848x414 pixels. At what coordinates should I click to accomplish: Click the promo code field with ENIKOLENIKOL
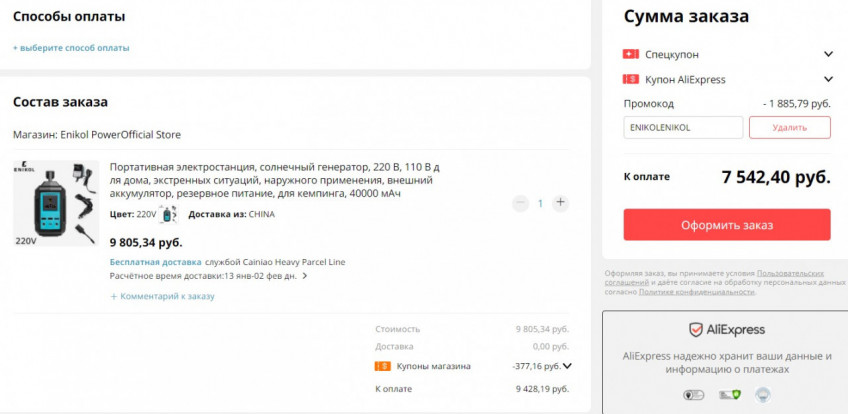coord(683,128)
